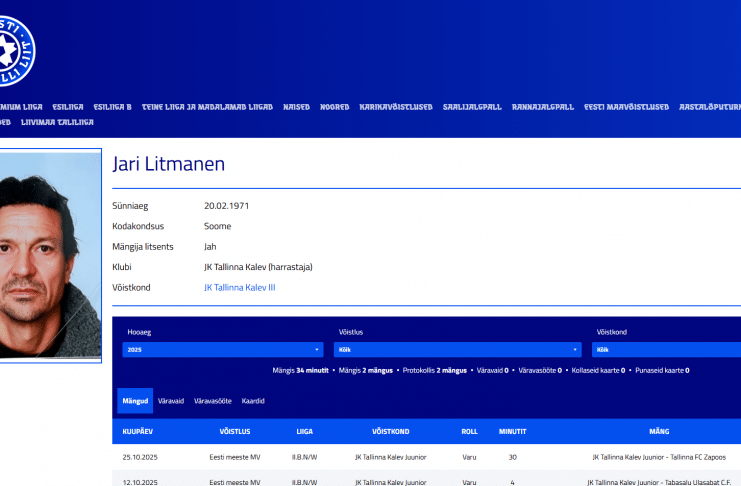Expand the Hooaeg season dropdown
This screenshot has height=486, width=741.
(222, 350)
